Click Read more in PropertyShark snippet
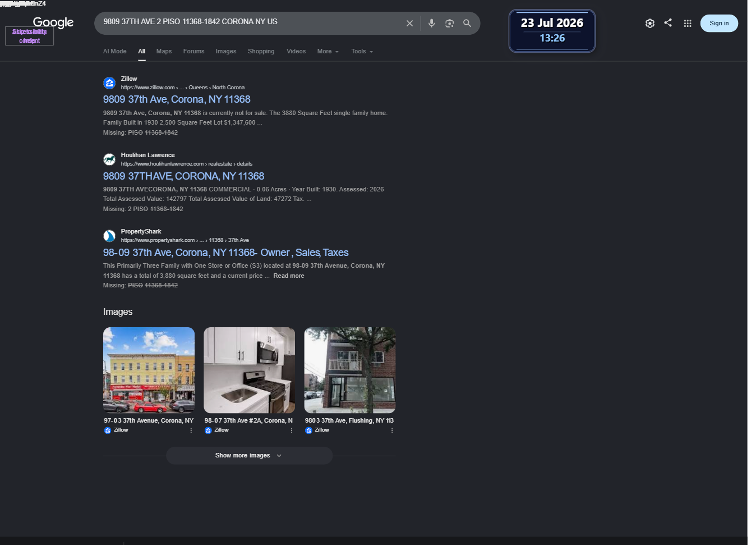Viewport: 756px width, 545px height. 289,276
